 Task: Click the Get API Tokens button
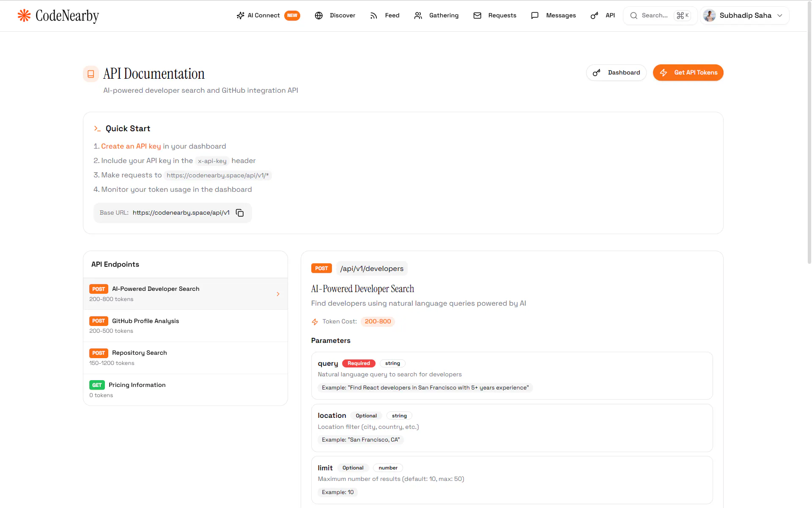point(688,73)
